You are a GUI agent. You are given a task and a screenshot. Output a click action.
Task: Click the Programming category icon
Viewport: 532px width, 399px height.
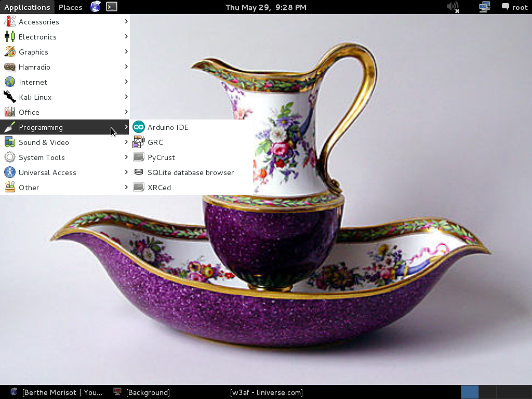(10, 127)
